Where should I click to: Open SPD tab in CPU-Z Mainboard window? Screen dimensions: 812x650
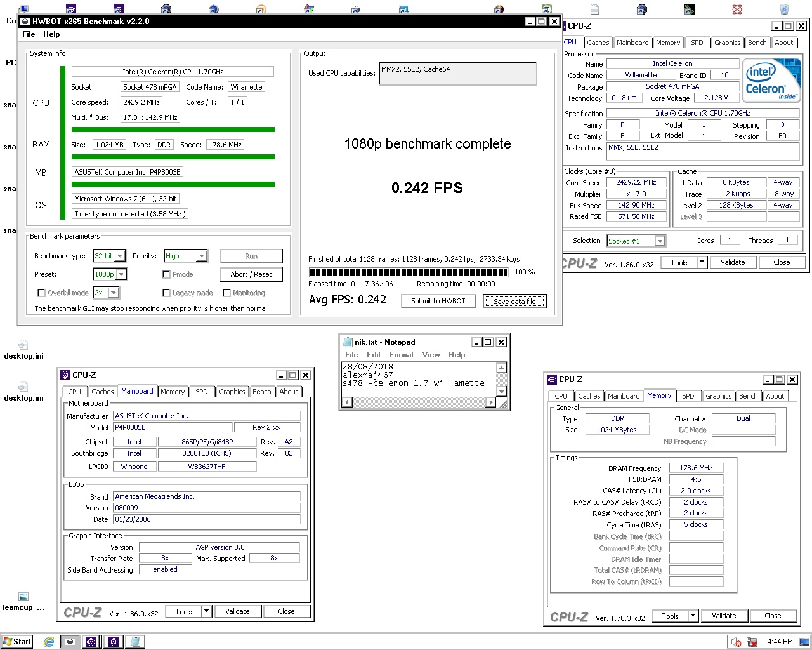pos(202,392)
